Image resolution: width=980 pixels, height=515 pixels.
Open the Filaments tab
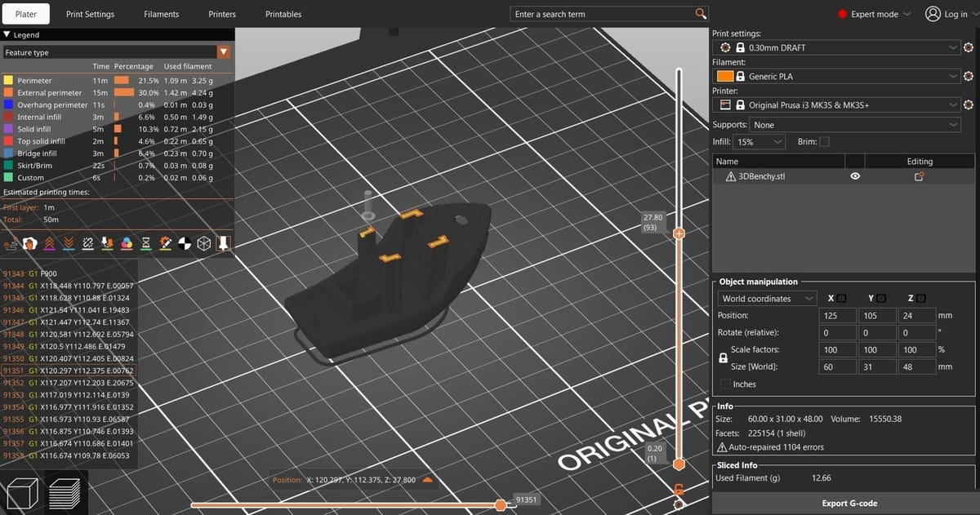(162, 14)
